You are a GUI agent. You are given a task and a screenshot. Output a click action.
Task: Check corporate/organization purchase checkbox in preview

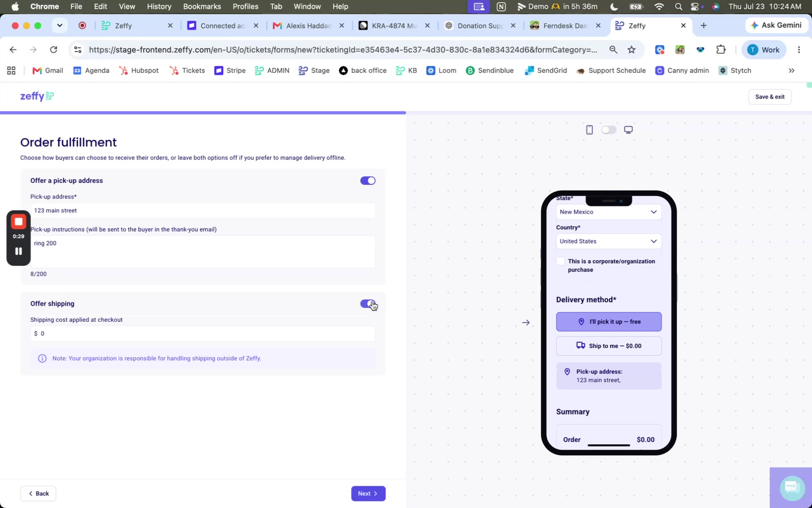(560, 261)
